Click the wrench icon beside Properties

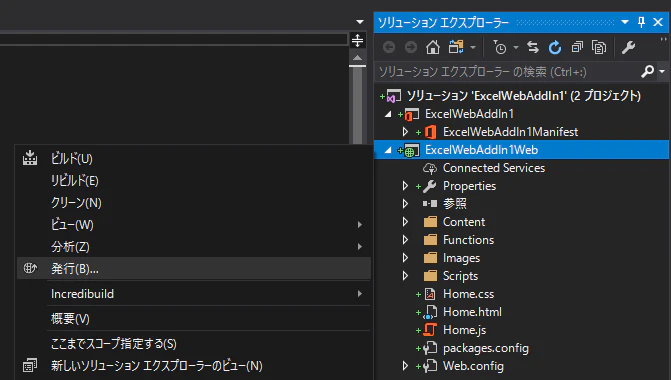[x=430, y=186]
